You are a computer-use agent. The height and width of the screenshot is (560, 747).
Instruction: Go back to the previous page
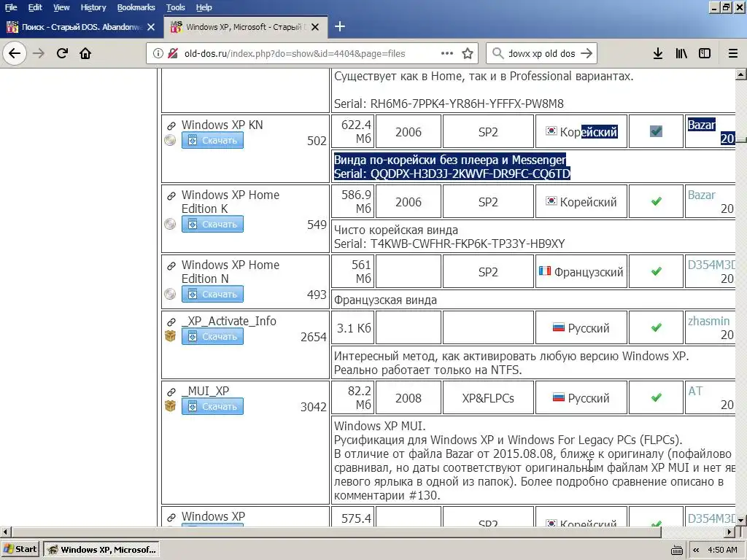[15, 53]
